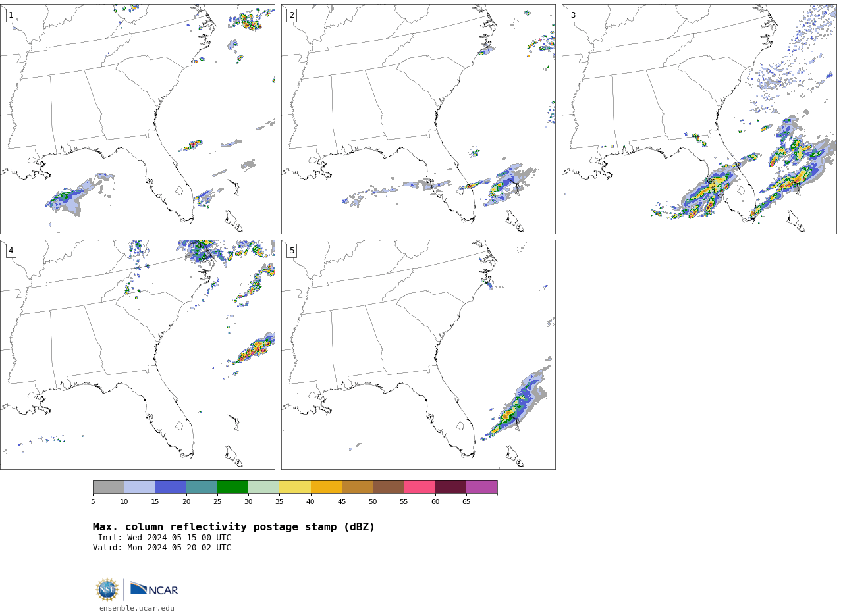Click the number 2 panel label
This screenshot has width=843, height=616.
292,15
